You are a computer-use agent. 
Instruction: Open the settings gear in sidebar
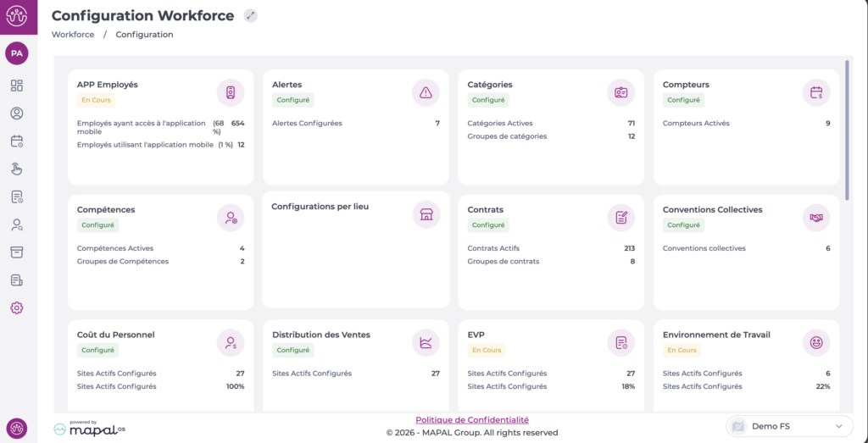point(17,308)
